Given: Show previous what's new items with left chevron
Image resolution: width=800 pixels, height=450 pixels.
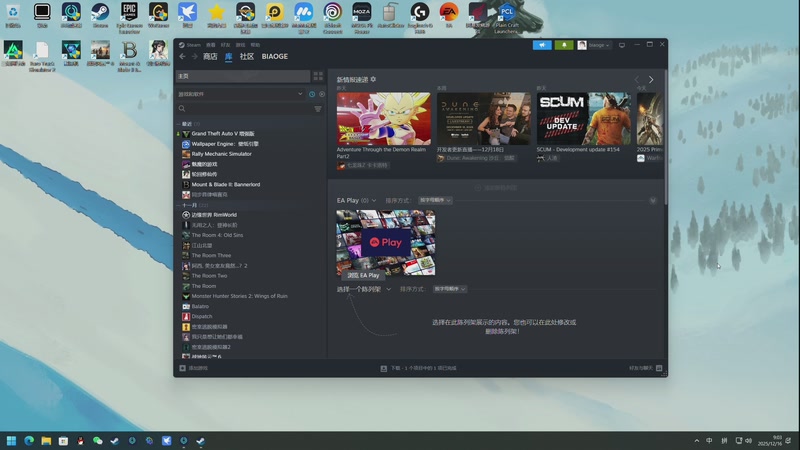Looking at the screenshot, I should coord(637,80).
